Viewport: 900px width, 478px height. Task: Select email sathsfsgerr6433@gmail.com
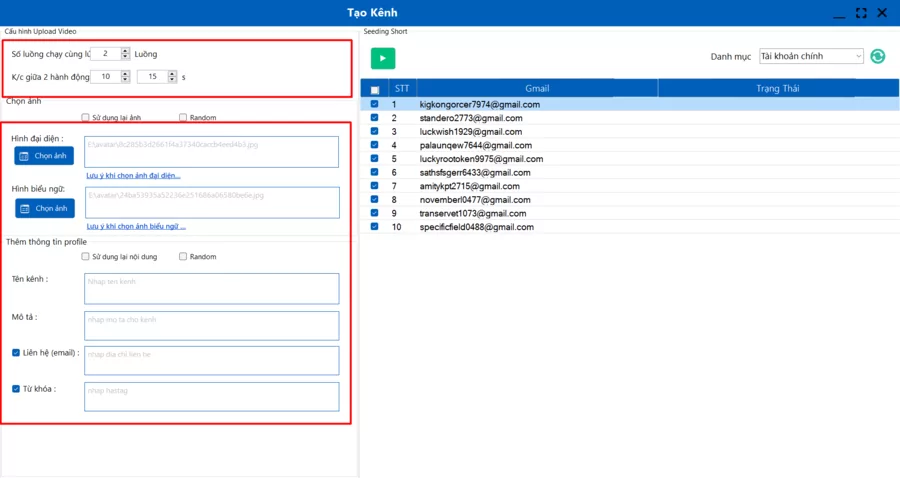click(x=475, y=173)
